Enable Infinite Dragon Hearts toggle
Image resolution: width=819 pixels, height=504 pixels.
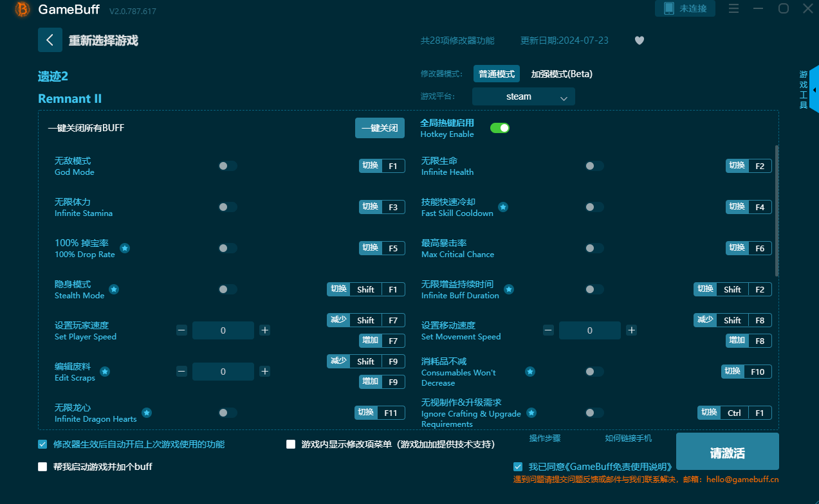pos(228,413)
